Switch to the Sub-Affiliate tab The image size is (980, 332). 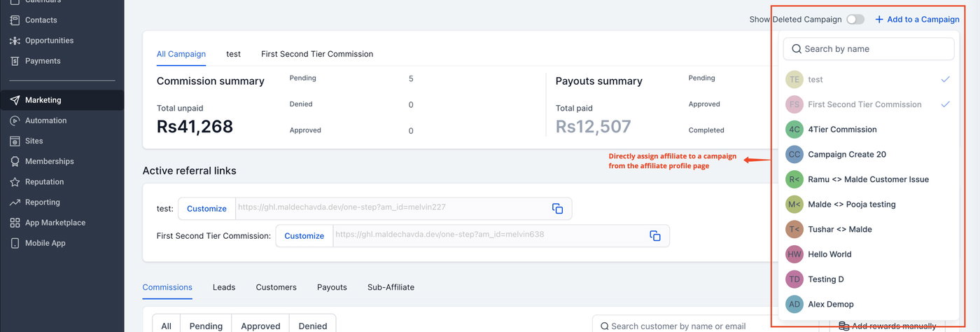tap(391, 287)
